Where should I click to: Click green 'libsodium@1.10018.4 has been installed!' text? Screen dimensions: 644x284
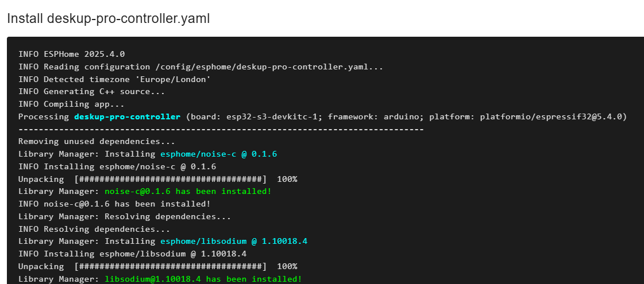(203, 279)
